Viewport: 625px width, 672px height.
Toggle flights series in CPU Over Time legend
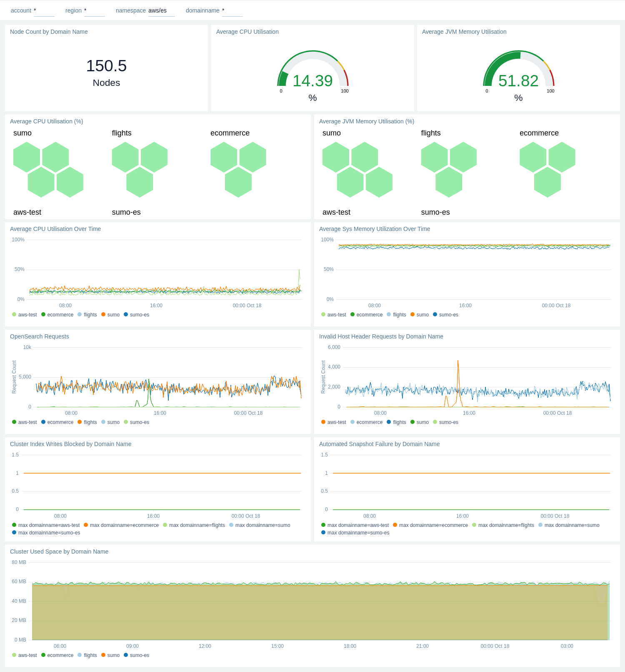(87, 315)
